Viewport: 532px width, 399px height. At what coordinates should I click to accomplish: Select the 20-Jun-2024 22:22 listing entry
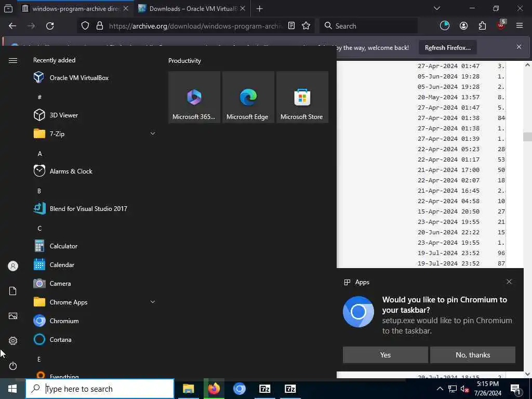tap(448, 232)
